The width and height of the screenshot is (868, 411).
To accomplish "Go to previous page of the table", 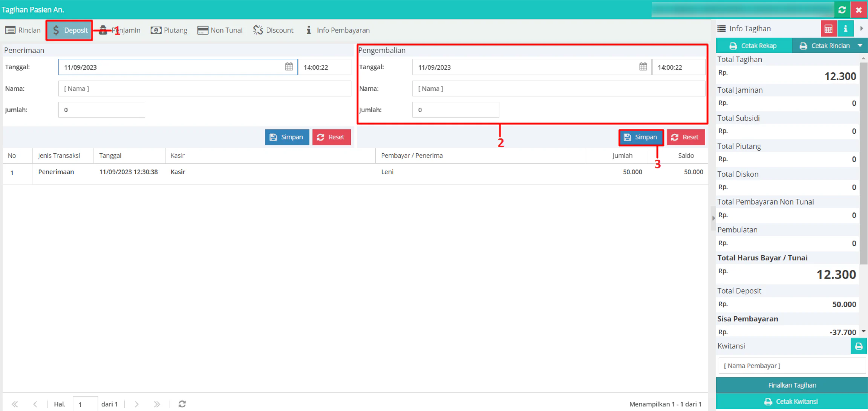I will [35, 404].
